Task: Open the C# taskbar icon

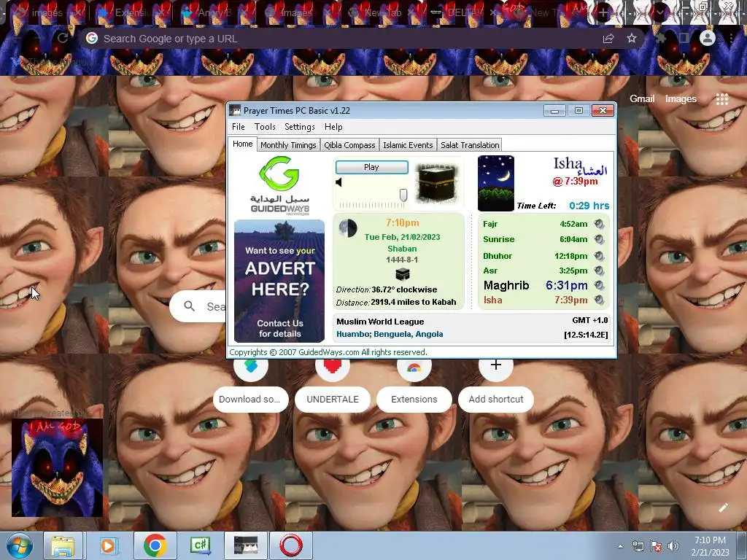Action: tap(201, 545)
